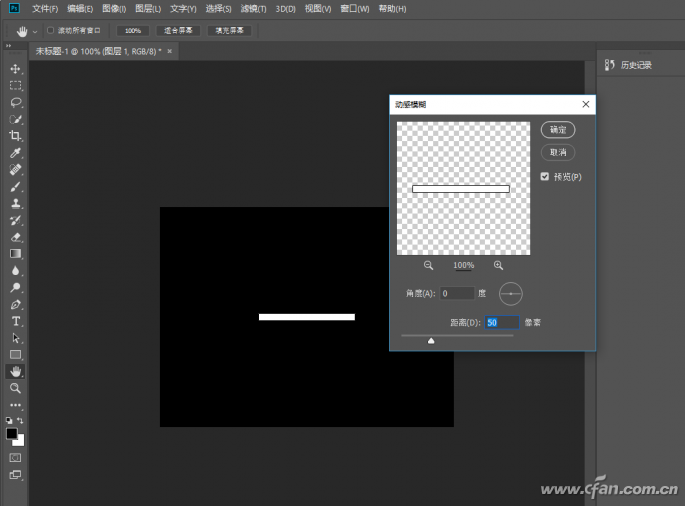Open the 文字(Y) menu
Screen dimensions: 685x506
pos(183,9)
